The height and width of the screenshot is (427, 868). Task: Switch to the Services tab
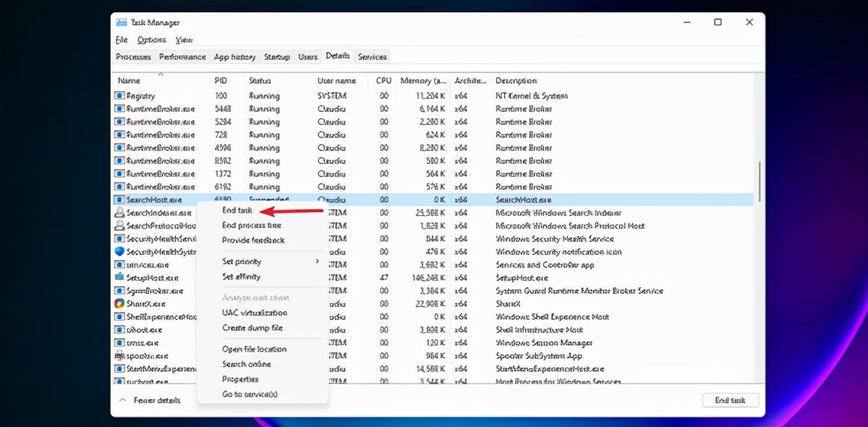372,56
